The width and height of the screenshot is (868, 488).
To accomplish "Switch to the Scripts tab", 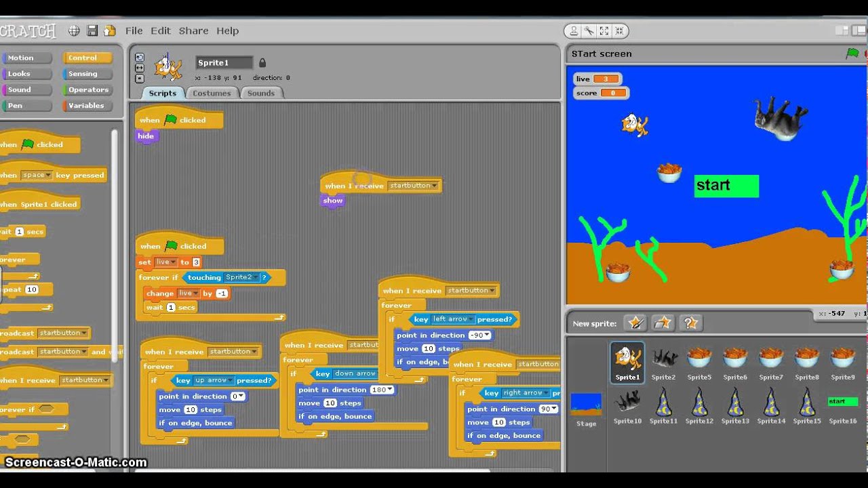I will 162,94.
